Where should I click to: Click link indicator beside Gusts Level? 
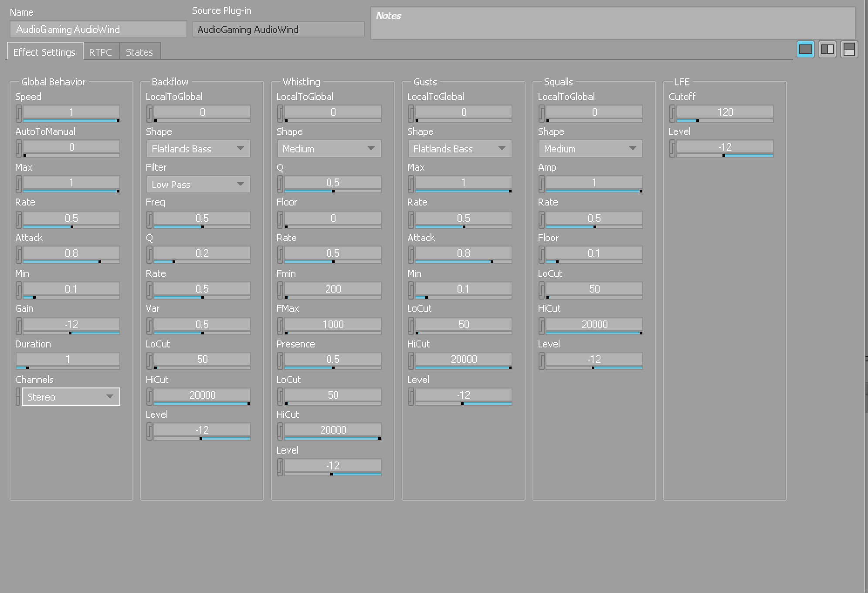(x=411, y=396)
